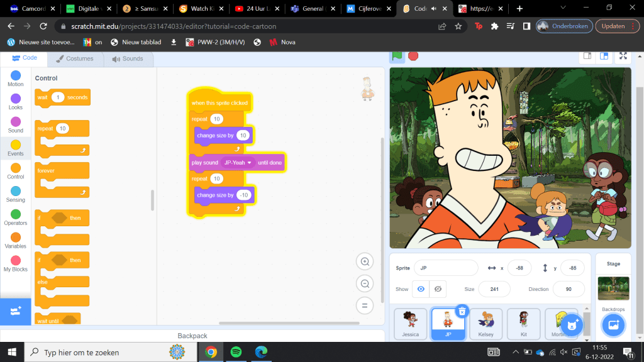The width and height of the screenshot is (644, 362).
Task: Open the Add Extension button
Action: 16,311
